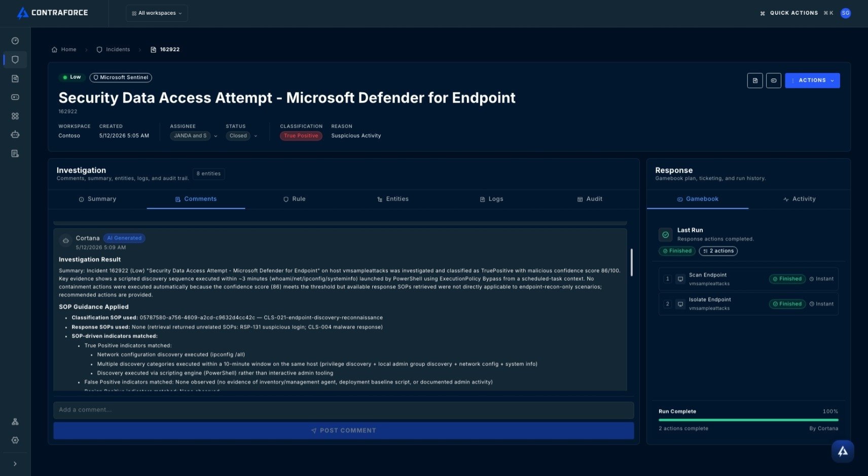Select the Scan Endpoint action row
This screenshot has width=868, height=476.
(x=748, y=279)
